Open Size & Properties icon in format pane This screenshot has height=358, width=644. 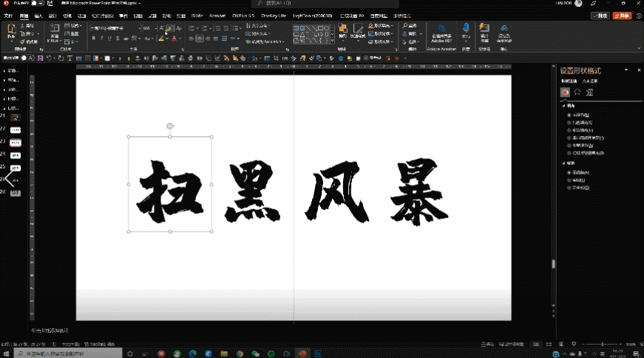tap(589, 92)
